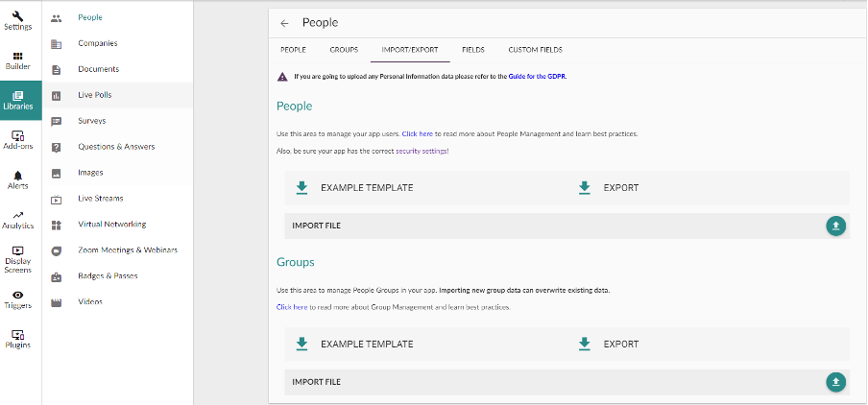This screenshot has width=868, height=405.
Task: Go back using the arrow beside People
Action: (x=284, y=23)
